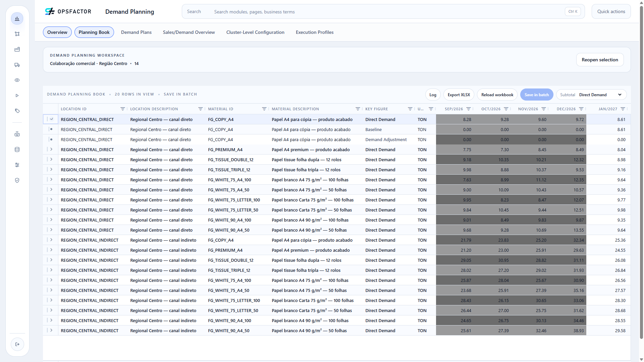644x362 pixels.
Task: Open the sliders settings sidebar icon
Action: click(17, 165)
